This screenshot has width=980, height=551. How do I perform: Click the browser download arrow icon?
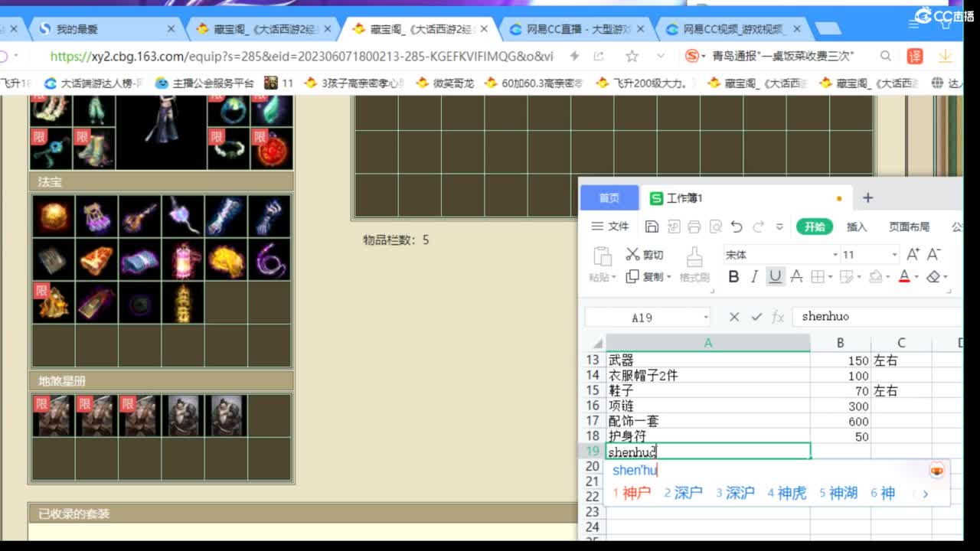(946, 56)
